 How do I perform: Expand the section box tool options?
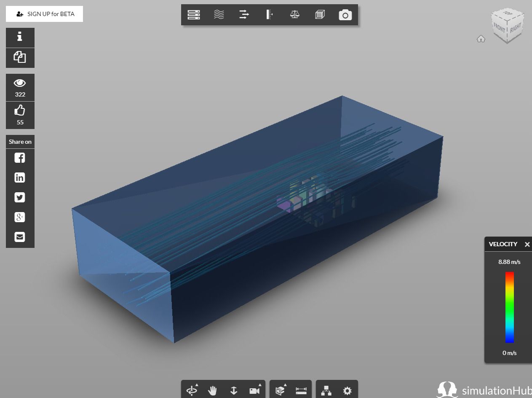point(285,385)
